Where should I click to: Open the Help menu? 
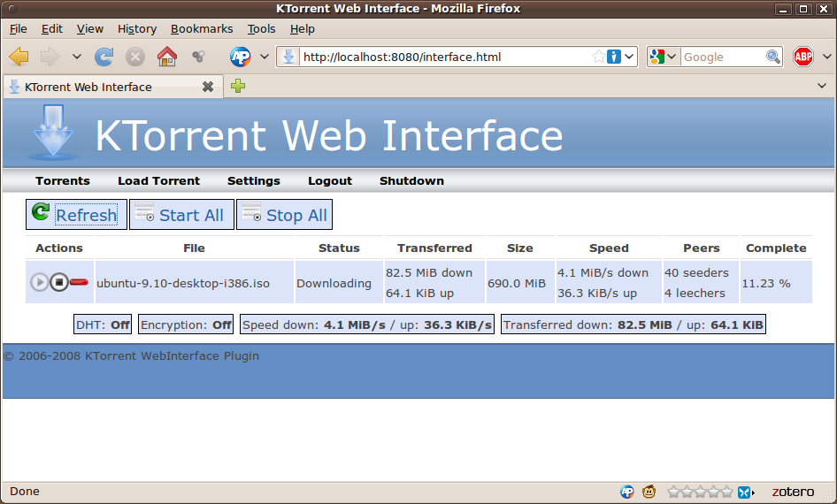(x=302, y=29)
